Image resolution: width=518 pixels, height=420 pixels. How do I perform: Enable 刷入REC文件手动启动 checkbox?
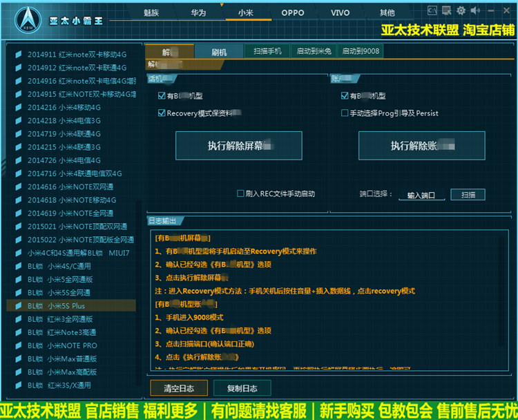(x=240, y=193)
